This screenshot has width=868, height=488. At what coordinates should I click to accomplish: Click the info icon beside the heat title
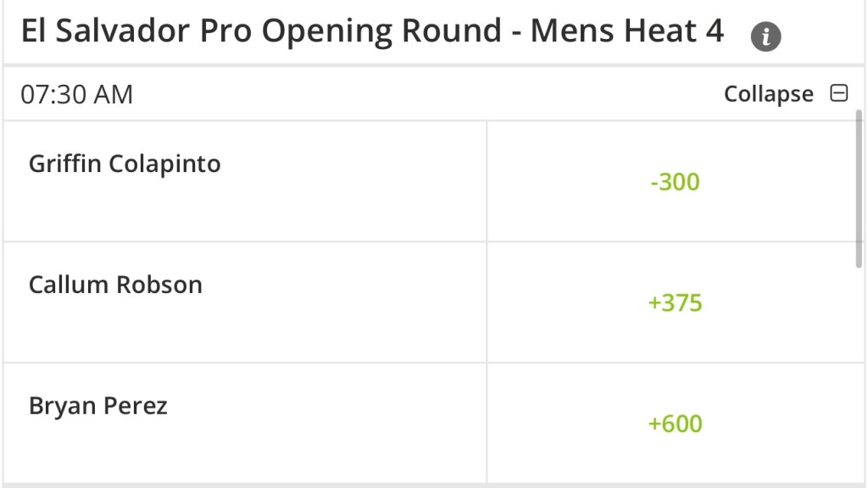click(765, 36)
